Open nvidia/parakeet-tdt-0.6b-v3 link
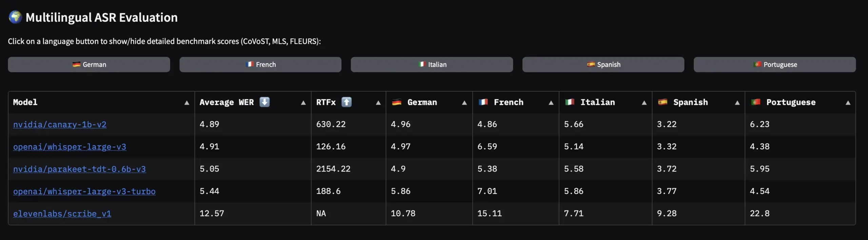Screen dimensions: 868x240 [x=79, y=169]
